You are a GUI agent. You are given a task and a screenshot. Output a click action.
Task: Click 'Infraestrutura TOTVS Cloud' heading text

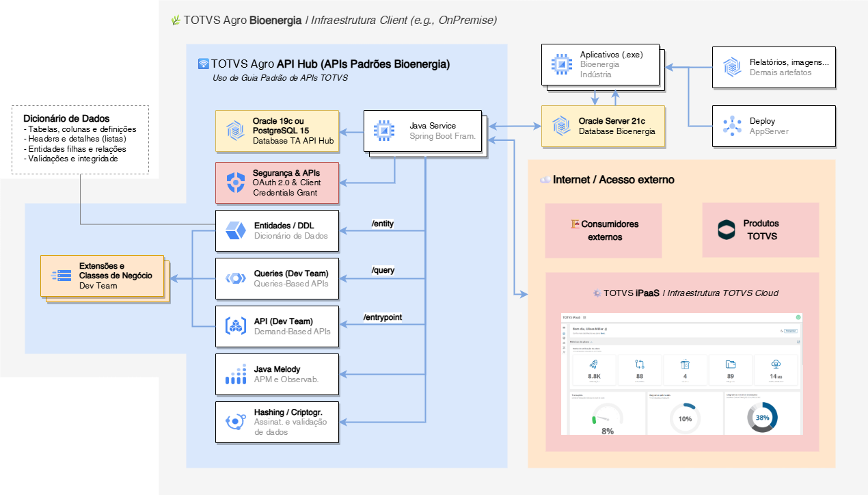point(723,293)
